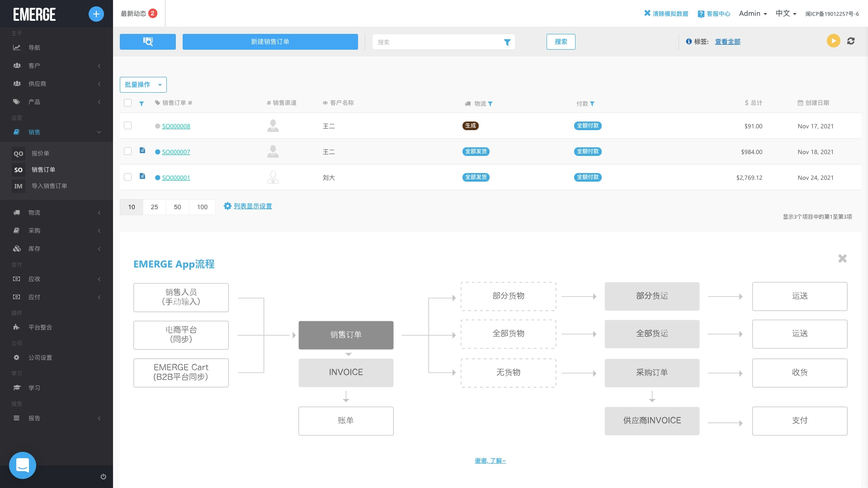This screenshot has width=868, height=488.
Task: Open the language dropdown
Action: click(x=786, y=14)
